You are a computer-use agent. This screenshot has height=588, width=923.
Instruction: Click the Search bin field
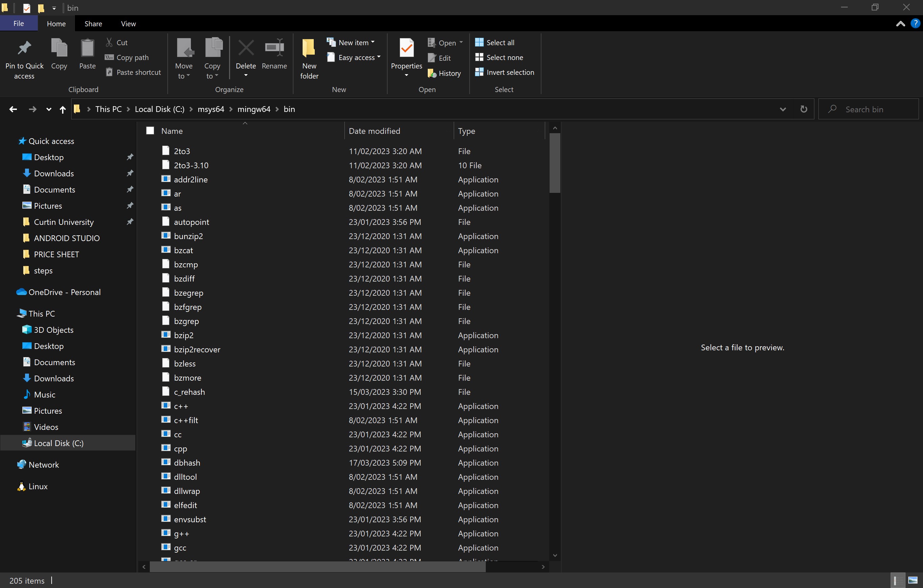868,109
